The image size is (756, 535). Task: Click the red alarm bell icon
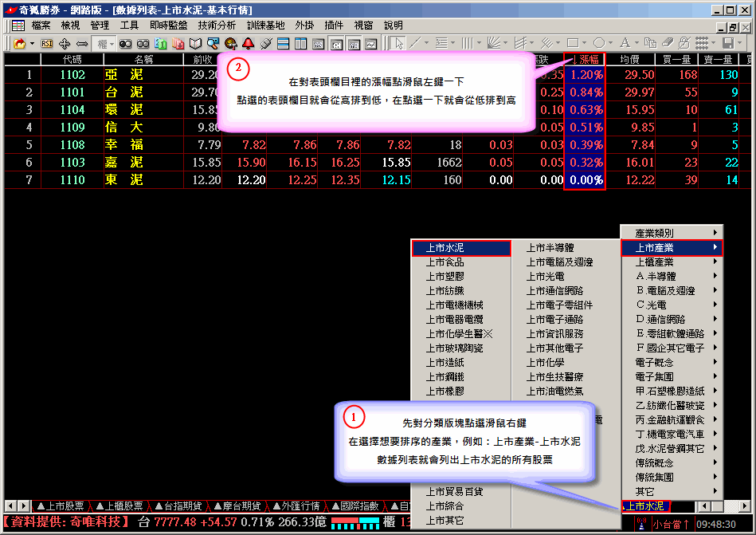coord(249,43)
